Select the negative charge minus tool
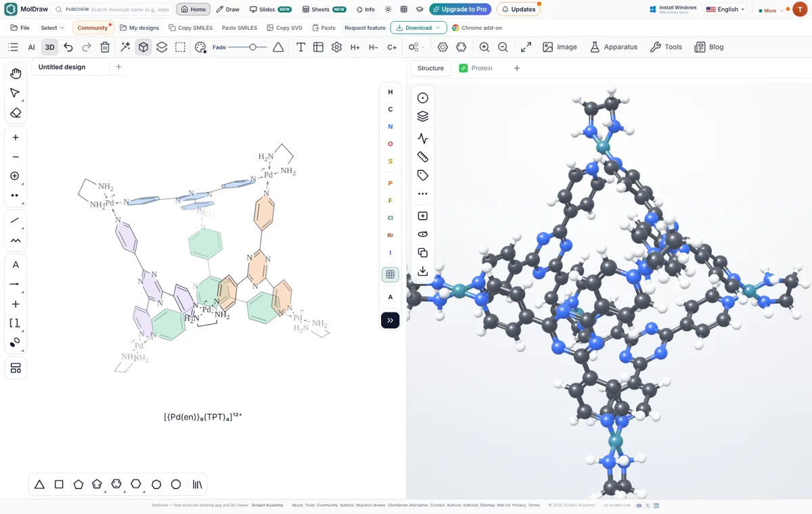812x514 pixels. pos(16,157)
